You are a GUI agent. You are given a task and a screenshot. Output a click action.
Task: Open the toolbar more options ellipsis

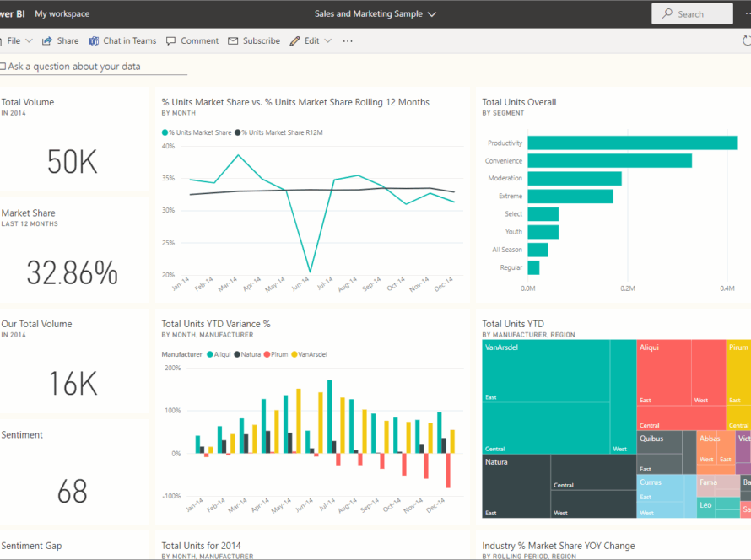348,41
